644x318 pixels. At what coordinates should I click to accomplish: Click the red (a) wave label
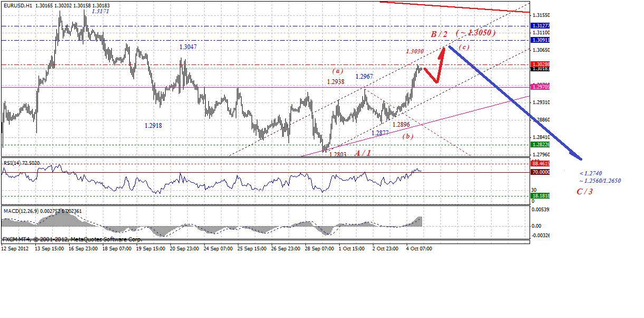coord(338,71)
